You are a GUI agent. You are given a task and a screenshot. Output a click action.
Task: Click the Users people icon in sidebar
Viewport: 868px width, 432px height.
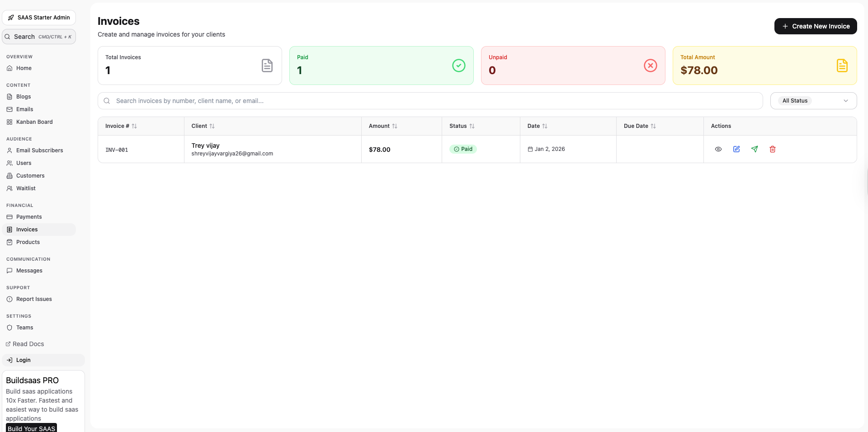tap(9, 163)
